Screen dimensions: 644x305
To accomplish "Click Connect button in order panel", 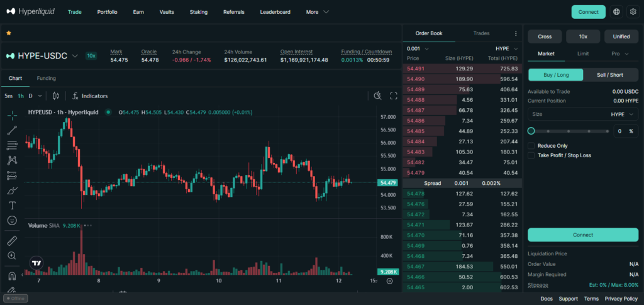I will [x=583, y=235].
